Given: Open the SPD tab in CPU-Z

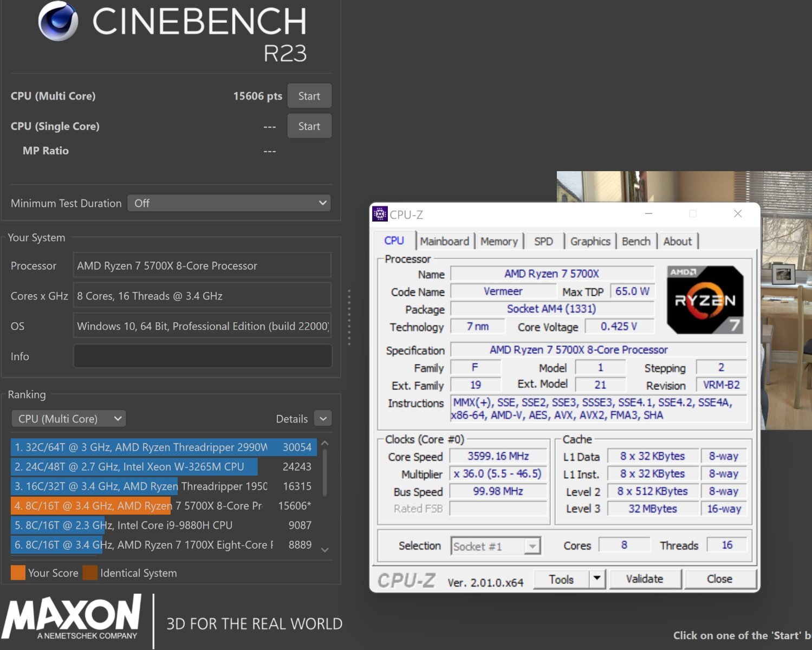Looking at the screenshot, I should tap(543, 241).
